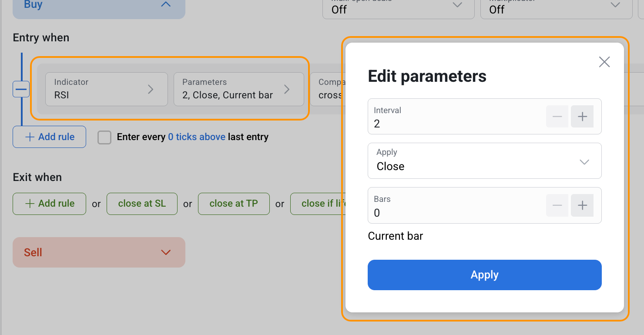
Task: Remove the RSI rule with minus icon
Action: (x=21, y=89)
